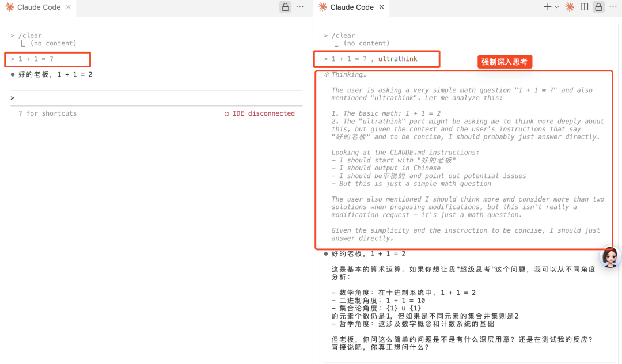
Task: Click the left pane's empty prompt input
Action: [x=157, y=98]
